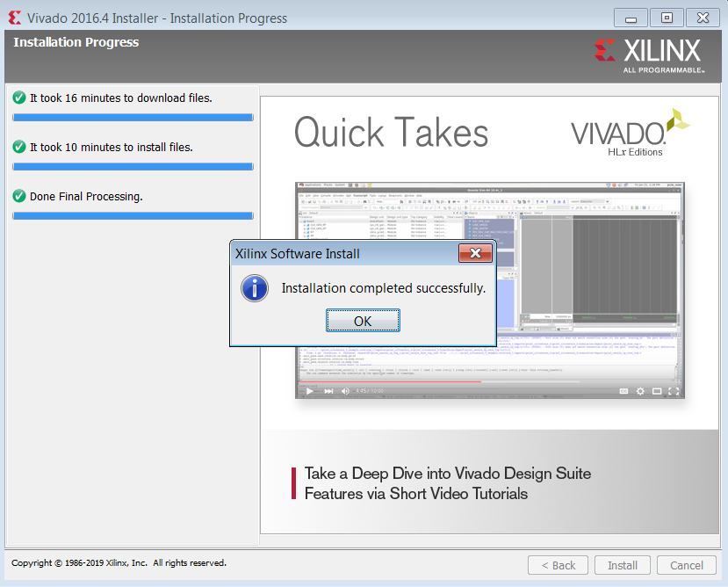
Task: Click the Cancel button
Action: [x=686, y=565]
